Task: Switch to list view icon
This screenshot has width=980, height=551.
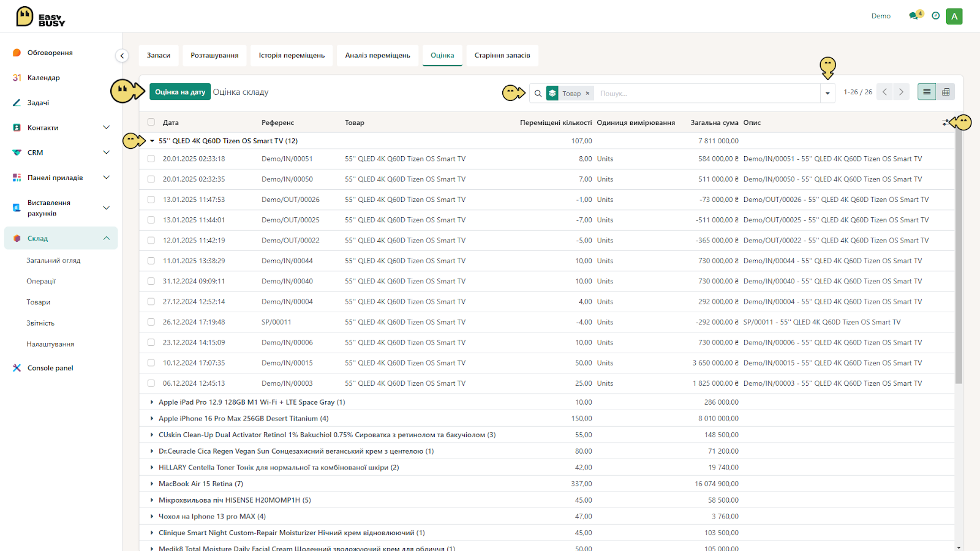Action: click(927, 92)
